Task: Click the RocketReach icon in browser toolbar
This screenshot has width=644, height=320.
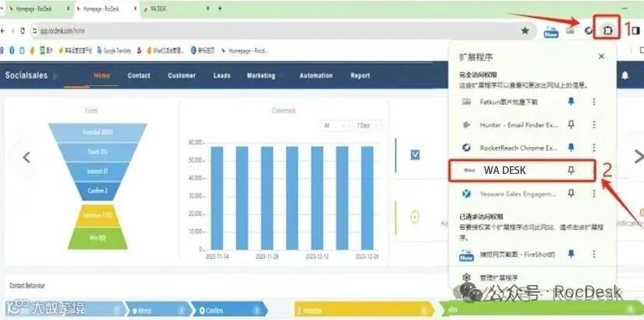Action: 590,31
